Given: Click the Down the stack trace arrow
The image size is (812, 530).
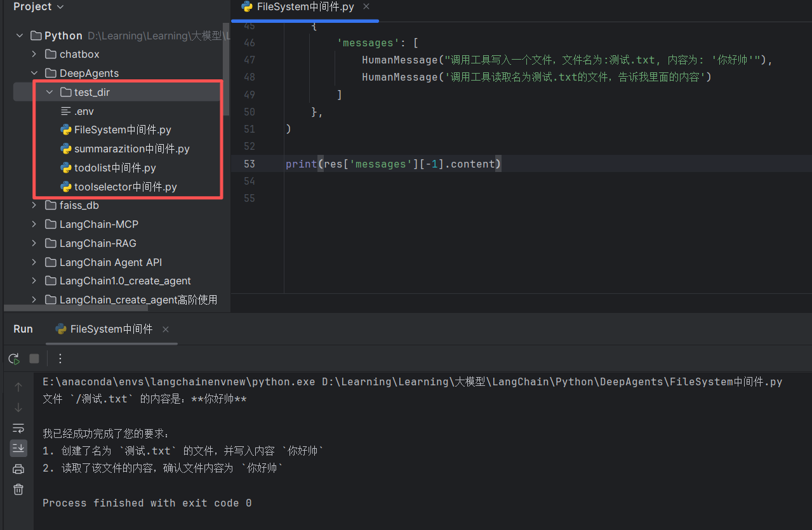Looking at the screenshot, I should (x=18, y=407).
